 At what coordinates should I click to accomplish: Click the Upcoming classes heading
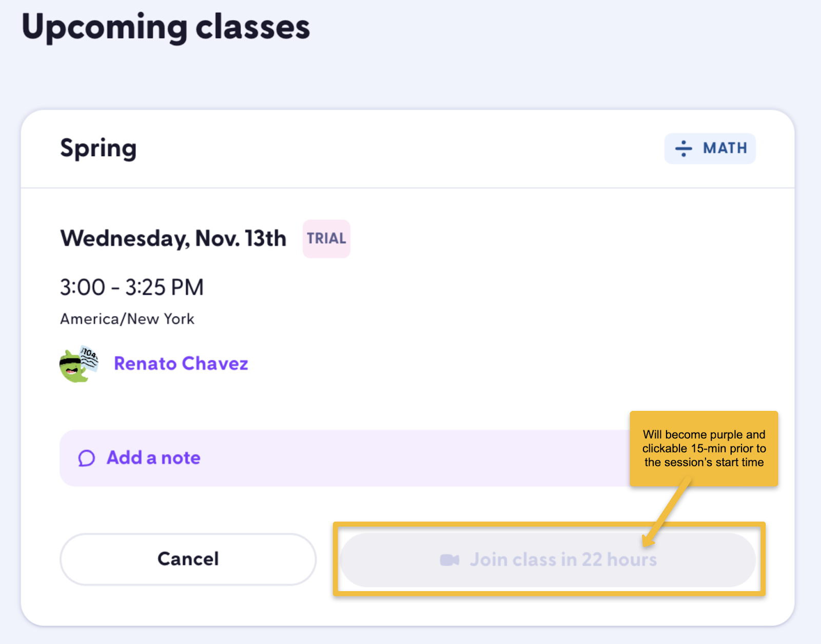166,28
